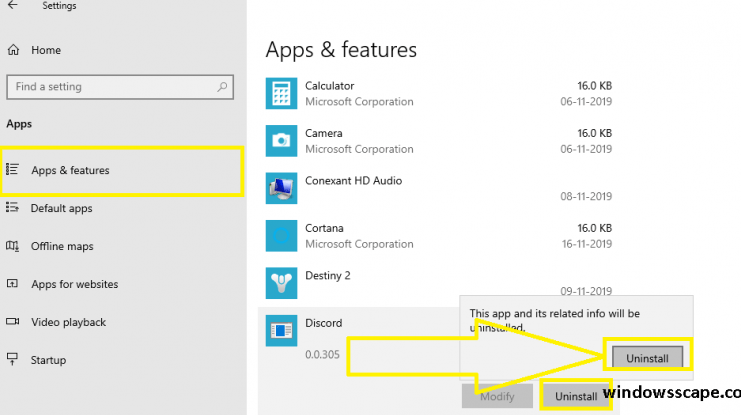The width and height of the screenshot is (741, 415).
Task: Click the Apps & features list icon
Action: 12,170
